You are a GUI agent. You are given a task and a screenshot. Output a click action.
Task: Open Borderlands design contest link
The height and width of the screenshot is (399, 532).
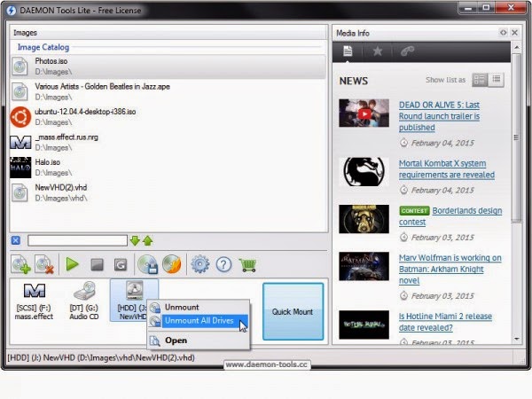pyautogui.click(x=467, y=211)
